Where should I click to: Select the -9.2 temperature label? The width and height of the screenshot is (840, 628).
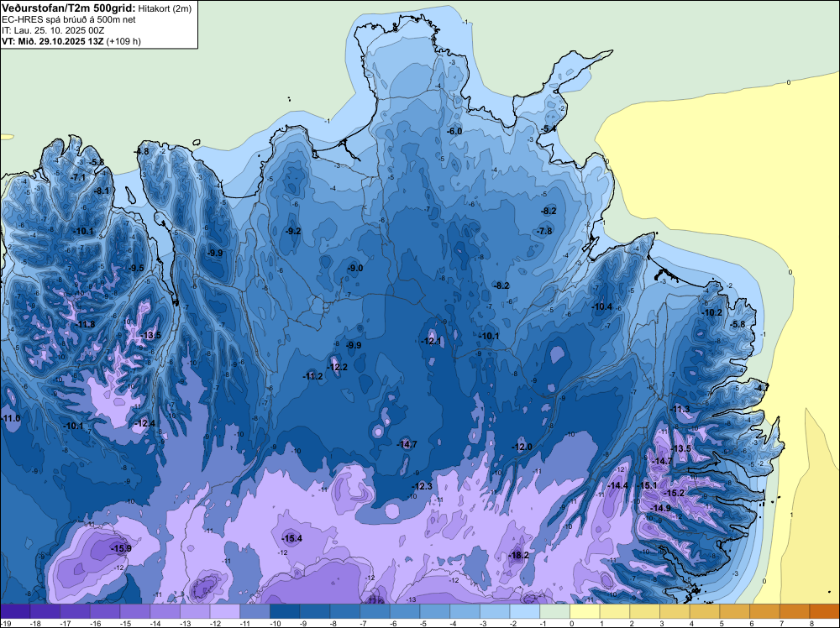coord(292,231)
